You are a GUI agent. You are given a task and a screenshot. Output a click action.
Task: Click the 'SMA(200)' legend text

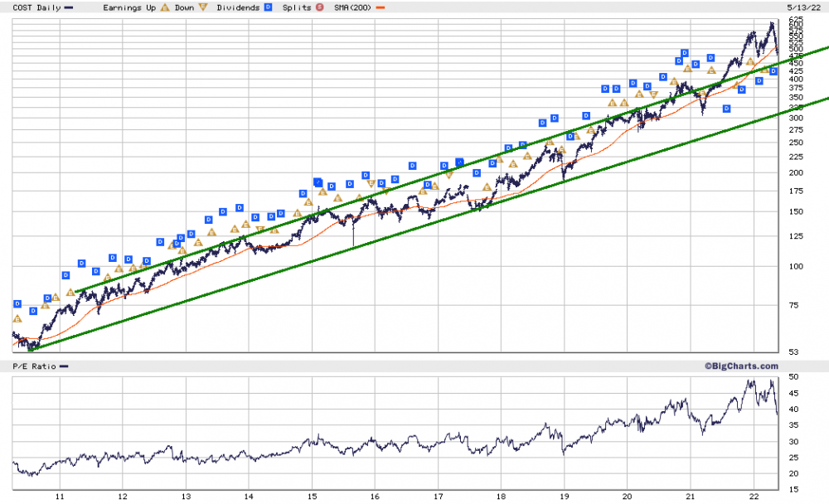point(352,7)
